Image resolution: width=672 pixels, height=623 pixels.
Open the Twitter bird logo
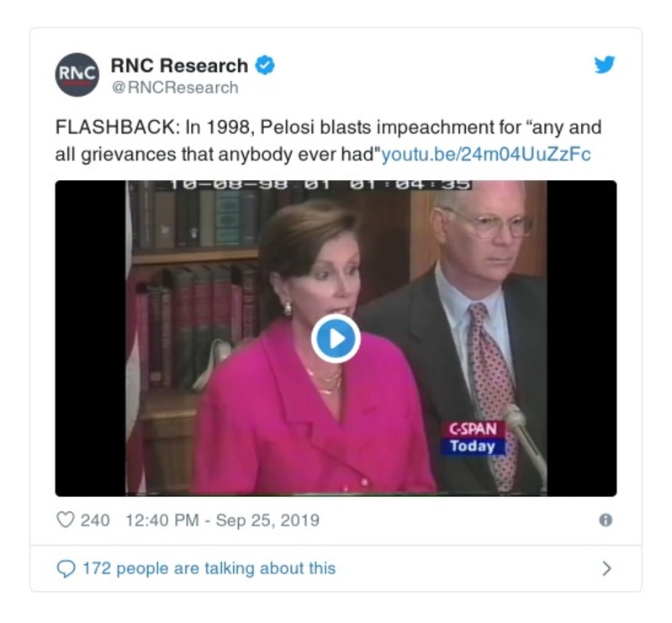604,65
